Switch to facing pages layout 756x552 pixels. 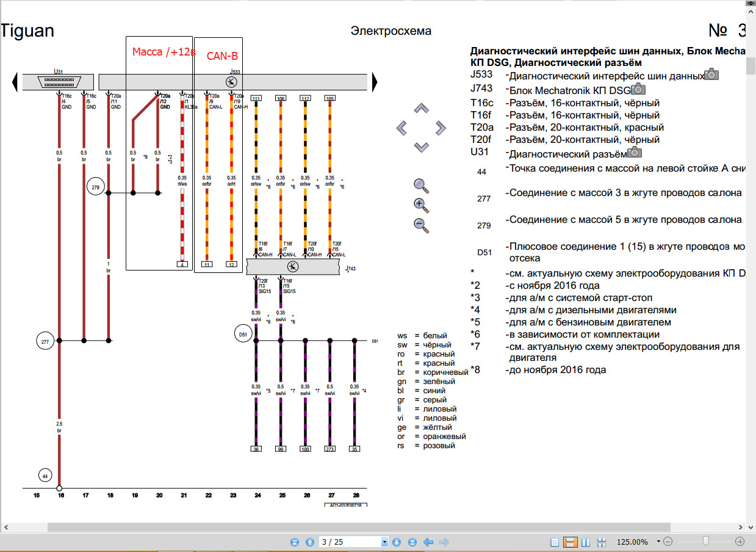pos(586,542)
